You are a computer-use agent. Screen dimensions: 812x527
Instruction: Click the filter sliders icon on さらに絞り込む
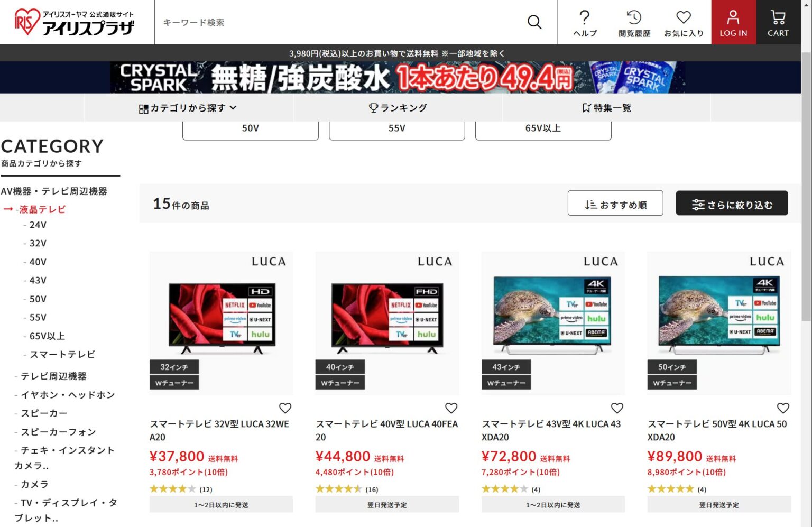click(x=698, y=204)
